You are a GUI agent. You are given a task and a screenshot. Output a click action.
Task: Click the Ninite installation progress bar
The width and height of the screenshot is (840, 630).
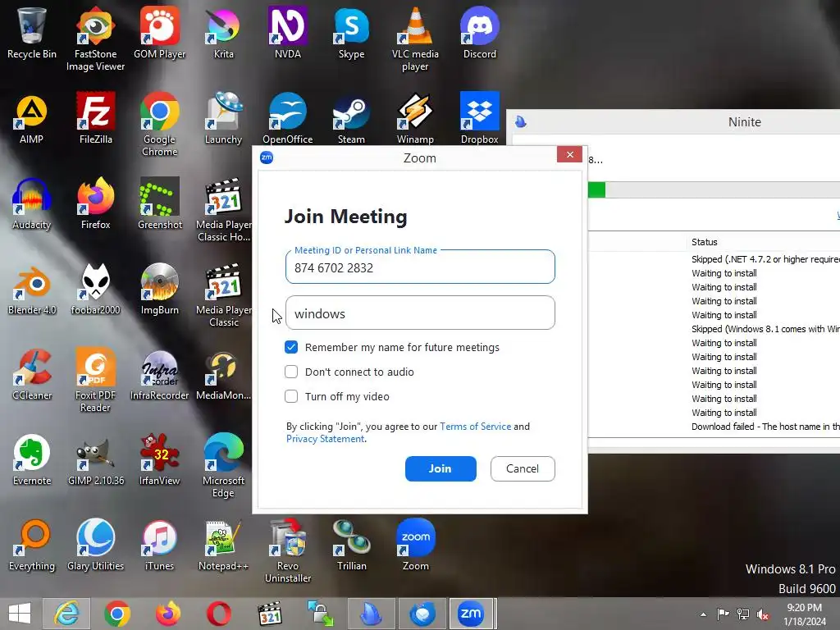[714, 190]
